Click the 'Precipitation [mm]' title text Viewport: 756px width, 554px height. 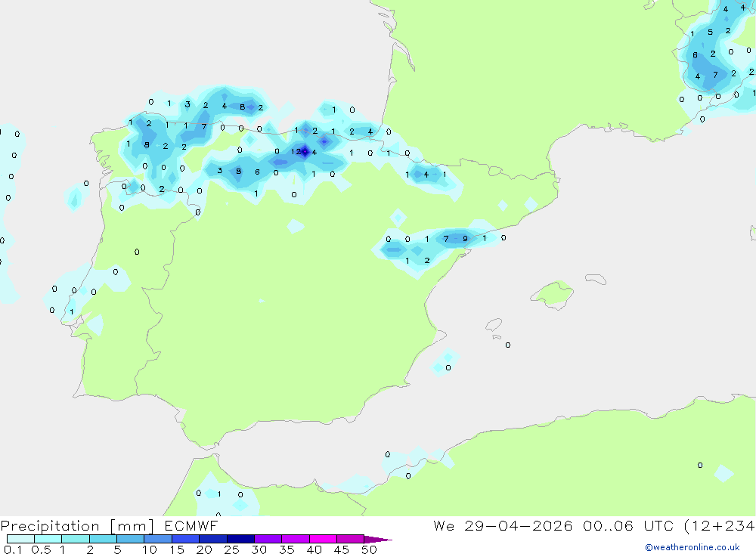(x=77, y=526)
